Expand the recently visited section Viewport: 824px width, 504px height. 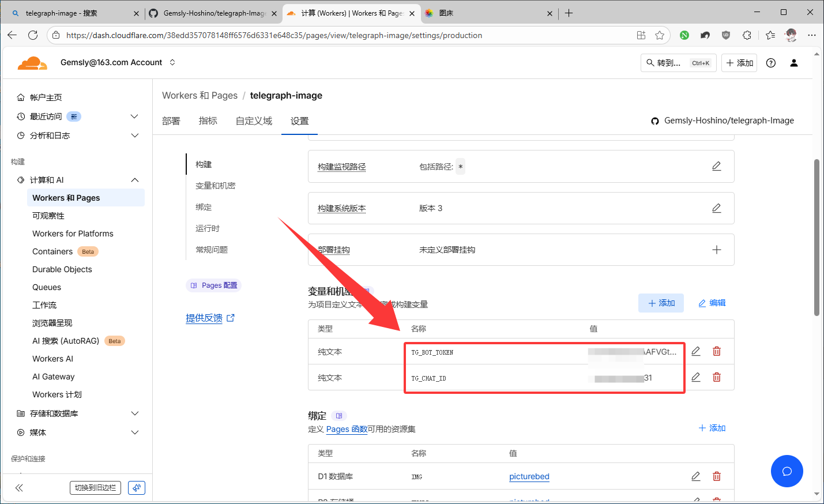coord(134,116)
